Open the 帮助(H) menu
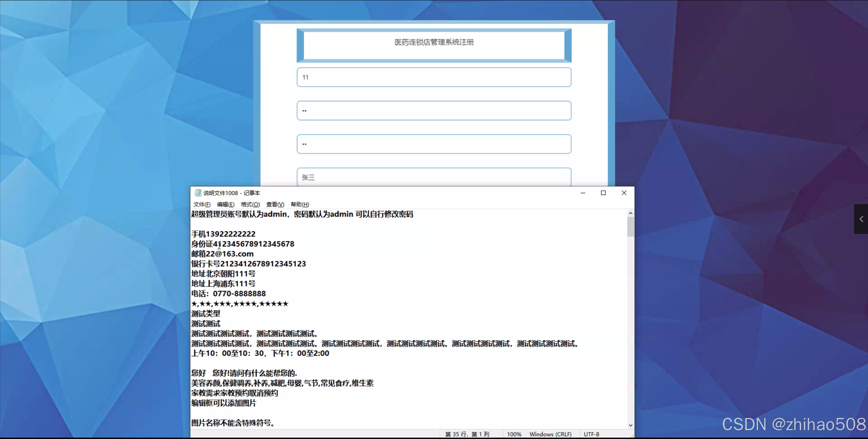 (300, 204)
